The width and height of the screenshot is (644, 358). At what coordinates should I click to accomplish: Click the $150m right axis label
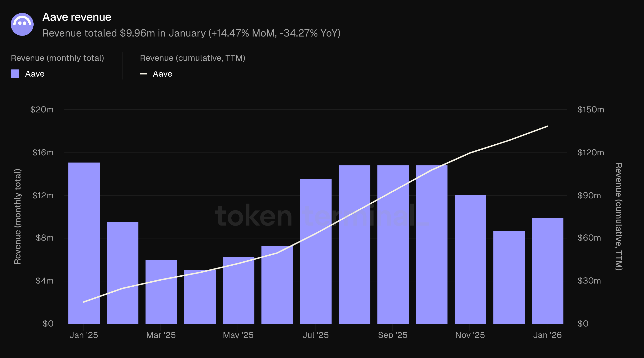pos(591,109)
